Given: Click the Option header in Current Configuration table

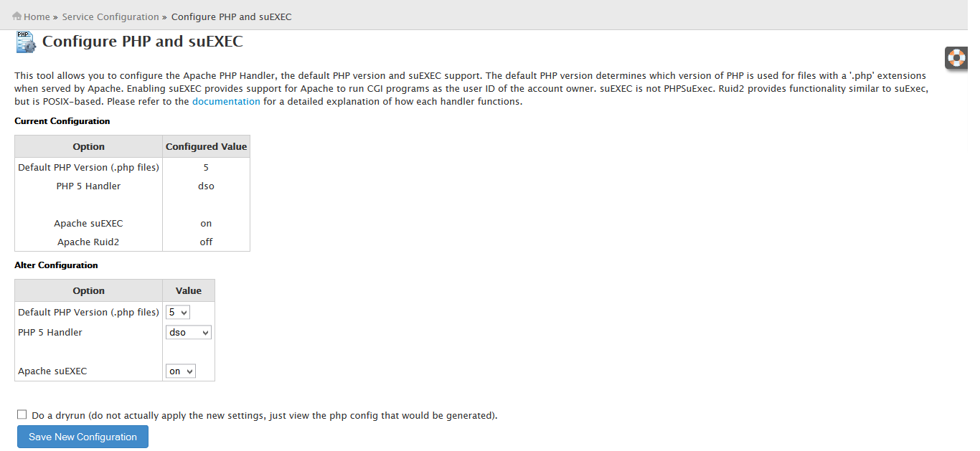Looking at the screenshot, I should (89, 146).
